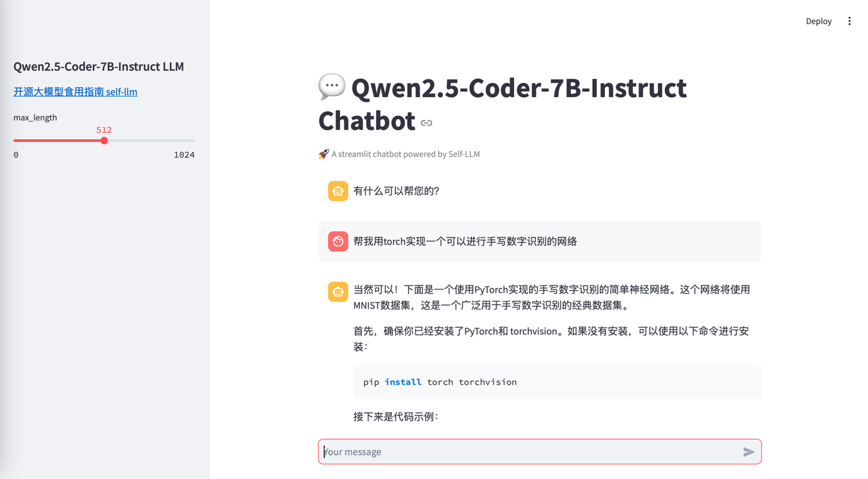The image size is (868, 479).
Task: Click the speech balloon emoji in title
Action: 331,86
